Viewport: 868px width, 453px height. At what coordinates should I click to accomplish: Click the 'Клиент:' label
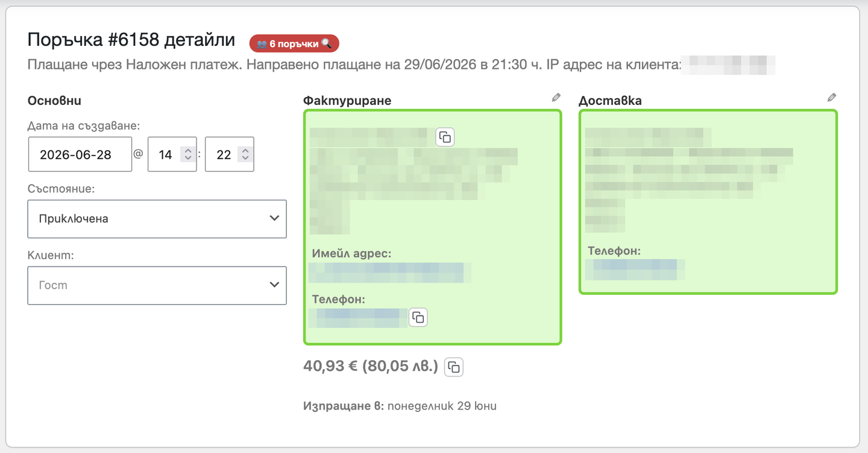[x=51, y=255]
